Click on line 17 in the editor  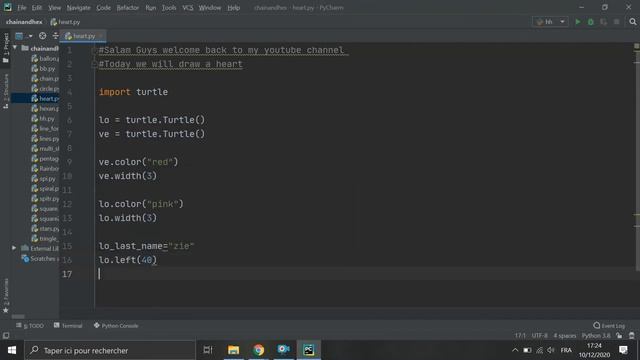coord(363,274)
